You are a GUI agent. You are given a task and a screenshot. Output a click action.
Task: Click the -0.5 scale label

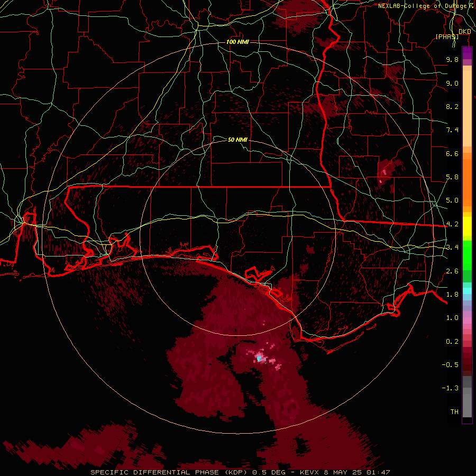click(x=450, y=365)
